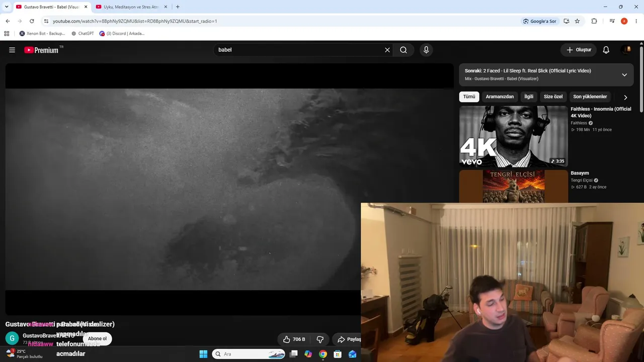
Task: Select the URL in the address bar
Action: (135, 21)
